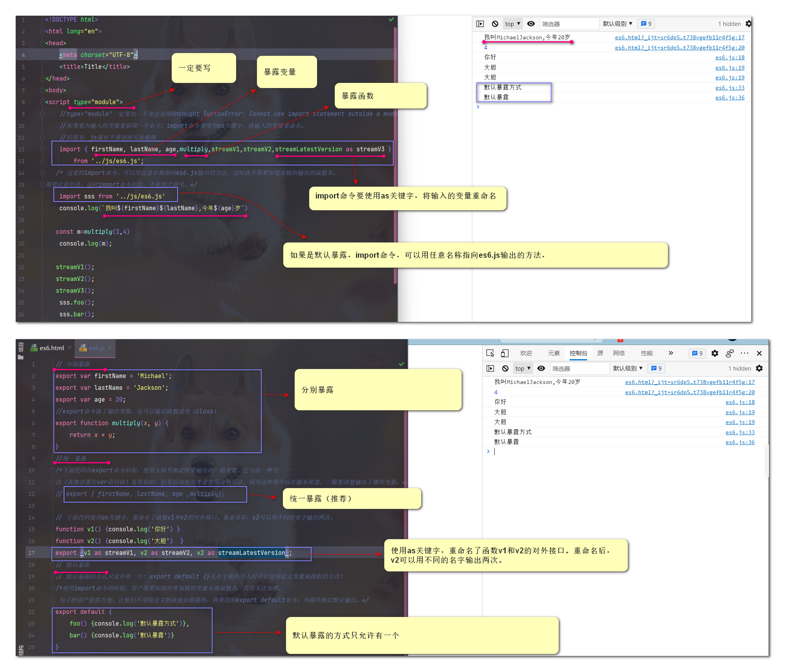The width and height of the screenshot is (785, 672).
Task: Open es6.html line 20 link in upper console
Action: pos(680,48)
